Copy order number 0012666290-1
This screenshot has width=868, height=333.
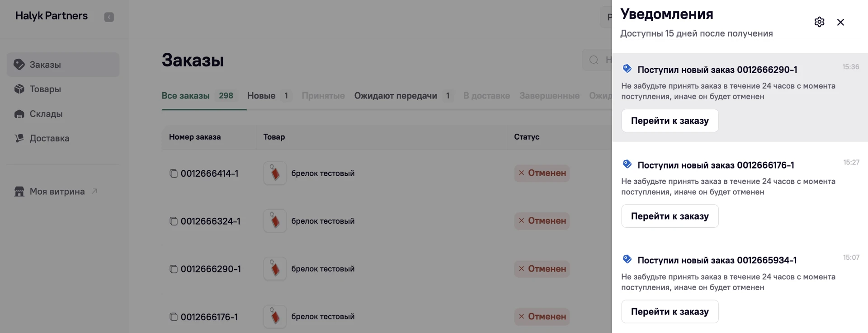tap(174, 269)
